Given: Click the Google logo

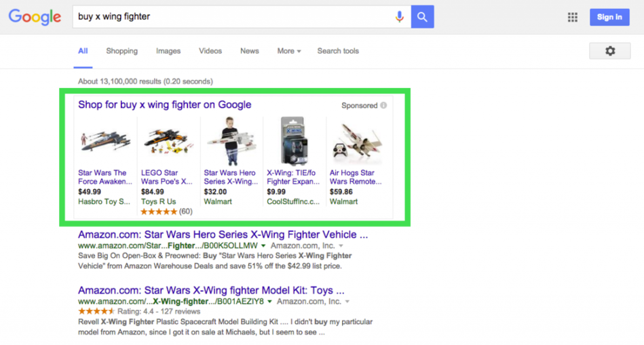Looking at the screenshot, I should click(x=35, y=17).
